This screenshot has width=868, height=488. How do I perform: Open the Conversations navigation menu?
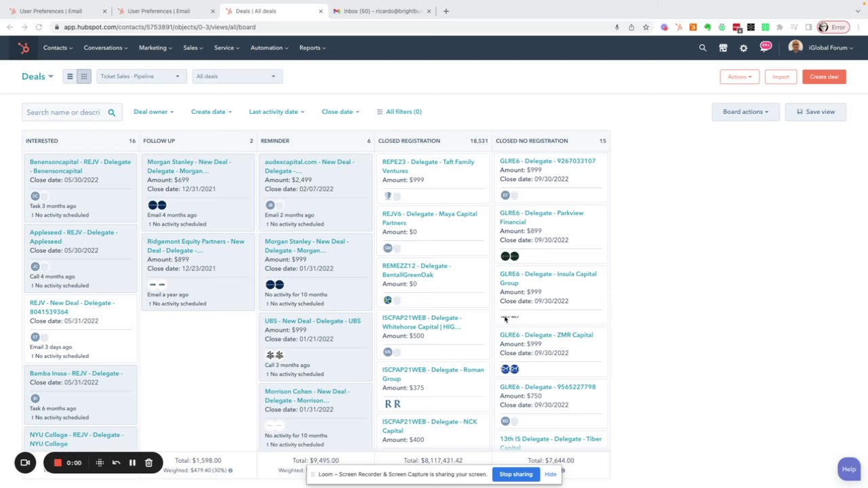click(106, 48)
